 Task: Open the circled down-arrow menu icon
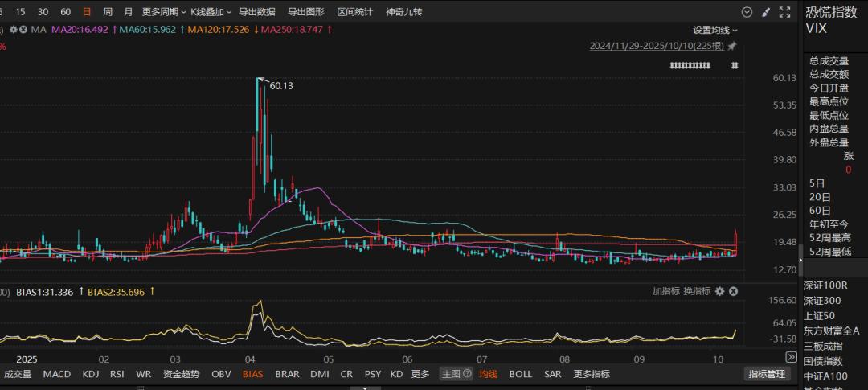pos(747,11)
